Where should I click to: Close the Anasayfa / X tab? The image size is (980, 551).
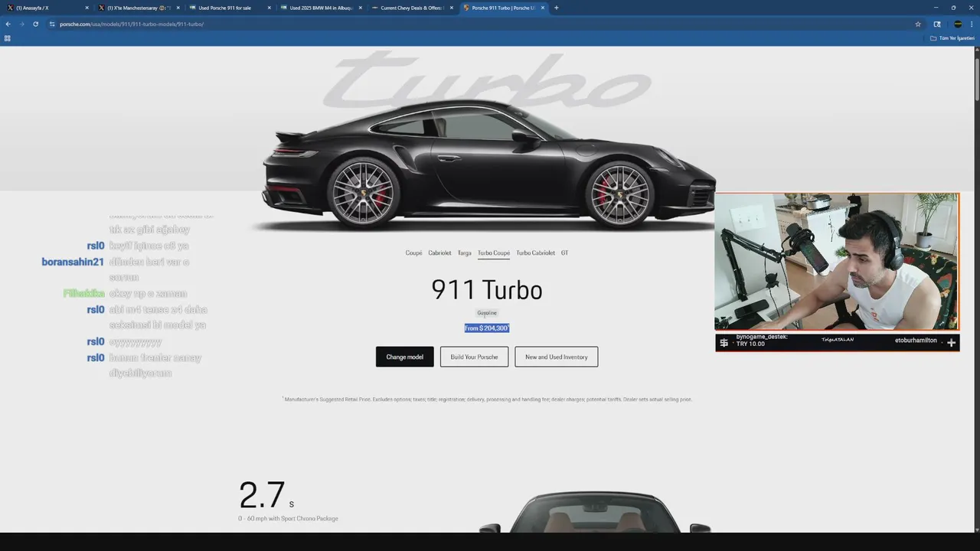(87, 8)
